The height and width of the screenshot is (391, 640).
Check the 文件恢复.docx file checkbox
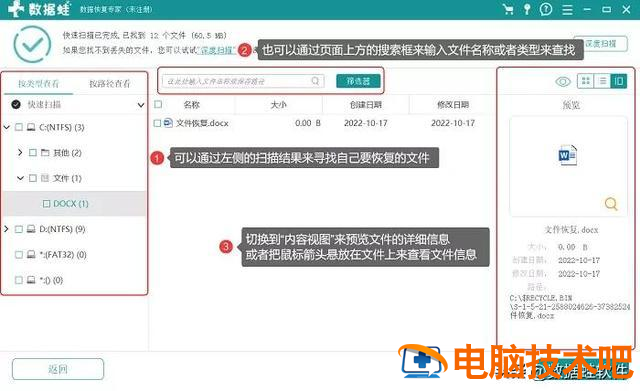pos(157,123)
